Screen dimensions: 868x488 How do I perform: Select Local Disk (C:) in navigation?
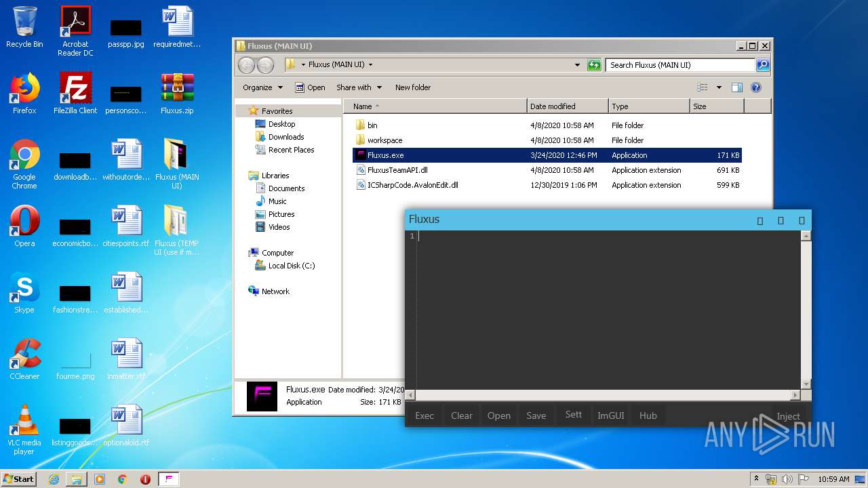coord(292,266)
